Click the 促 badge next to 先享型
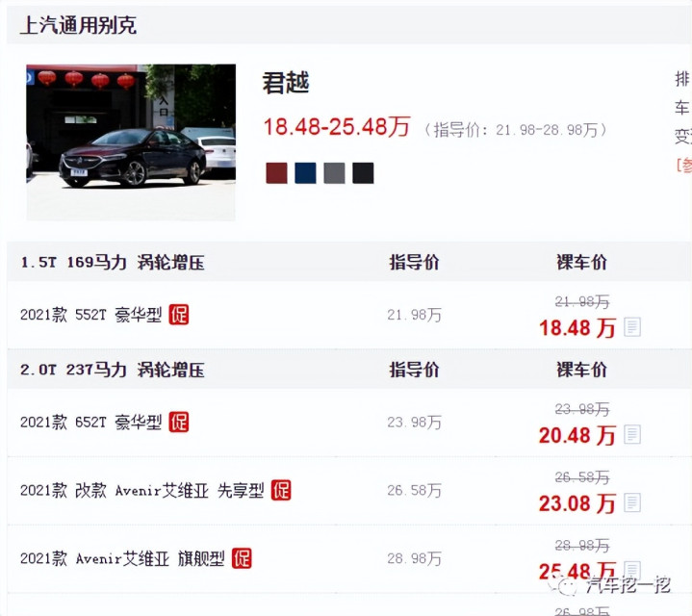692x616 pixels. 281,490
